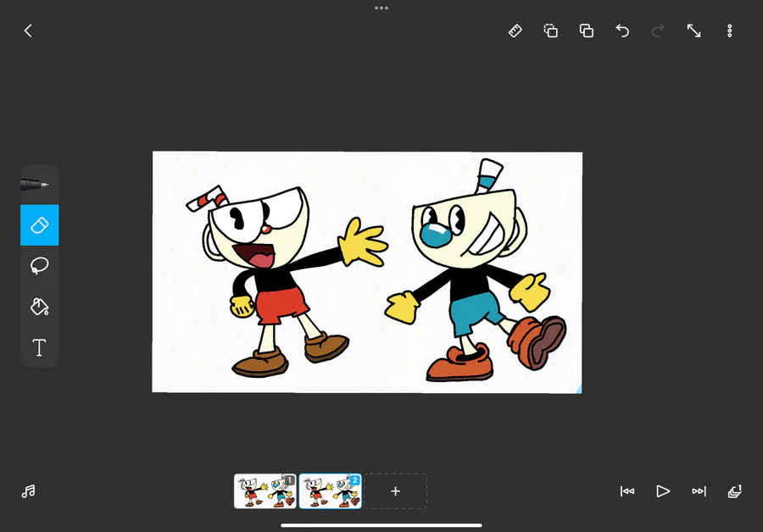This screenshot has width=763, height=532.
Task: Expand canvas to fullscreen with diagonal arrows
Action: pos(693,31)
